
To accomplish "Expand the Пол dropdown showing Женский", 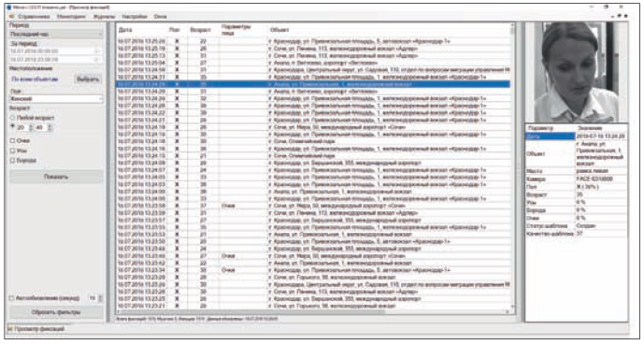I will point(56,99).
